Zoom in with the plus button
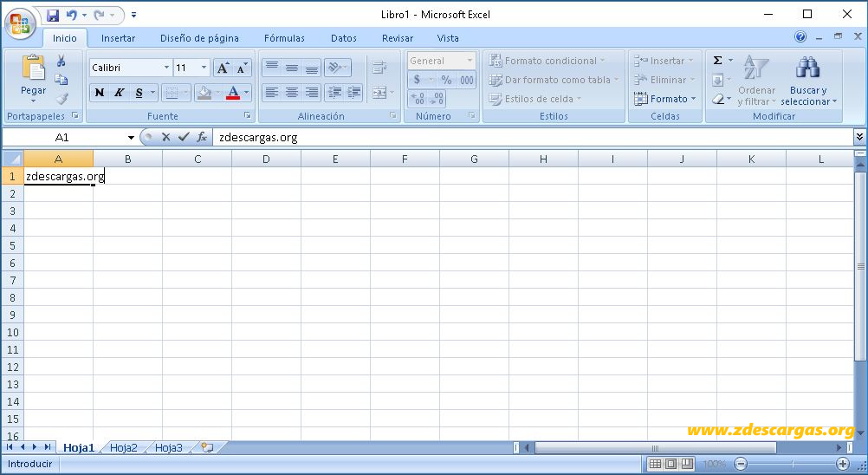Image resolution: width=868 pixels, height=475 pixels. coord(843,464)
